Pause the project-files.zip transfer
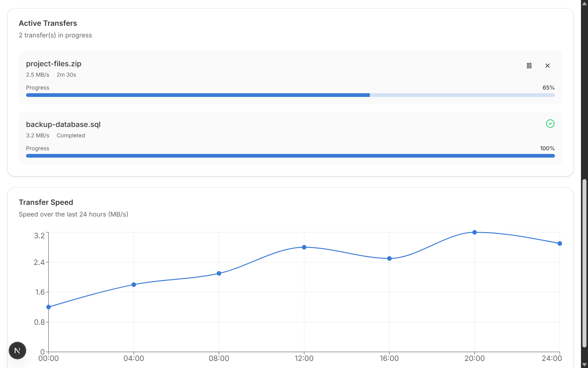The height and width of the screenshot is (368, 588). coord(529,66)
